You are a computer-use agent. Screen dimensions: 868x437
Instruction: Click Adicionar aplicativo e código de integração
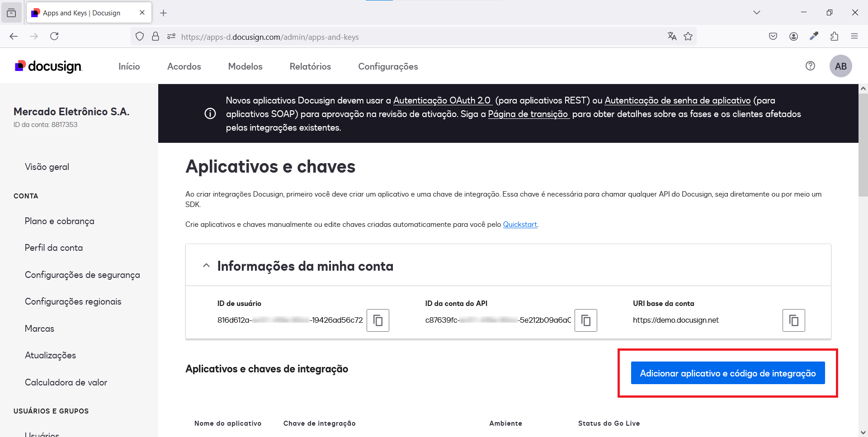pyautogui.click(x=727, y=373)
